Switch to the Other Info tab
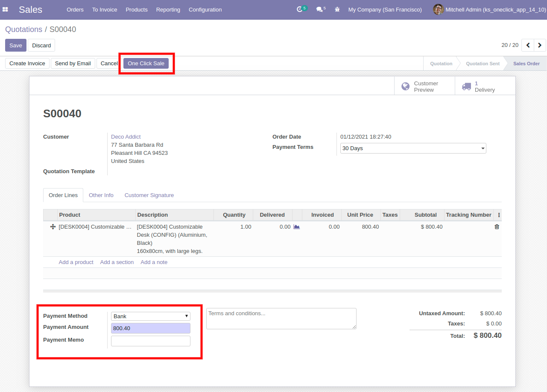Image resolution: width=547 pixels, height=392 pixels. [101, 195]
